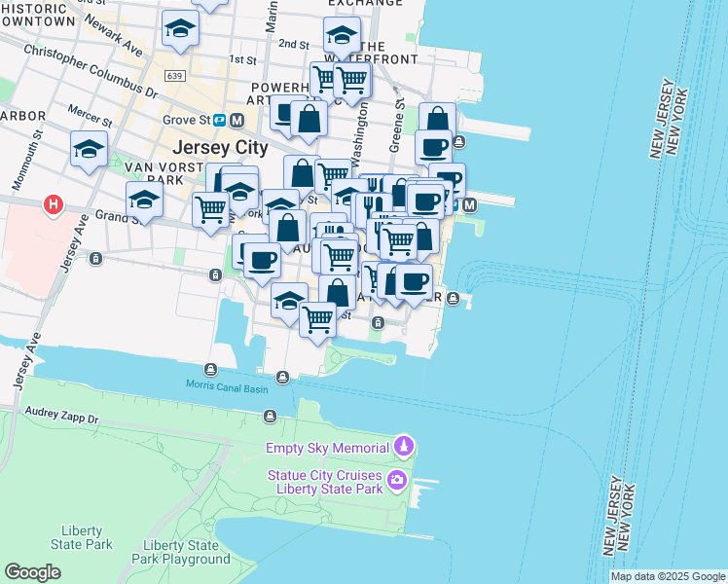Select the graduation cap marker on Grand St

(x=144, y=201)
